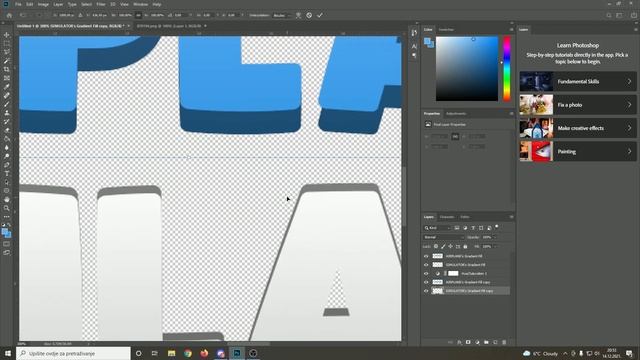Toggle lock all in Layers panel
640x360 pixels.
(465, 247)
